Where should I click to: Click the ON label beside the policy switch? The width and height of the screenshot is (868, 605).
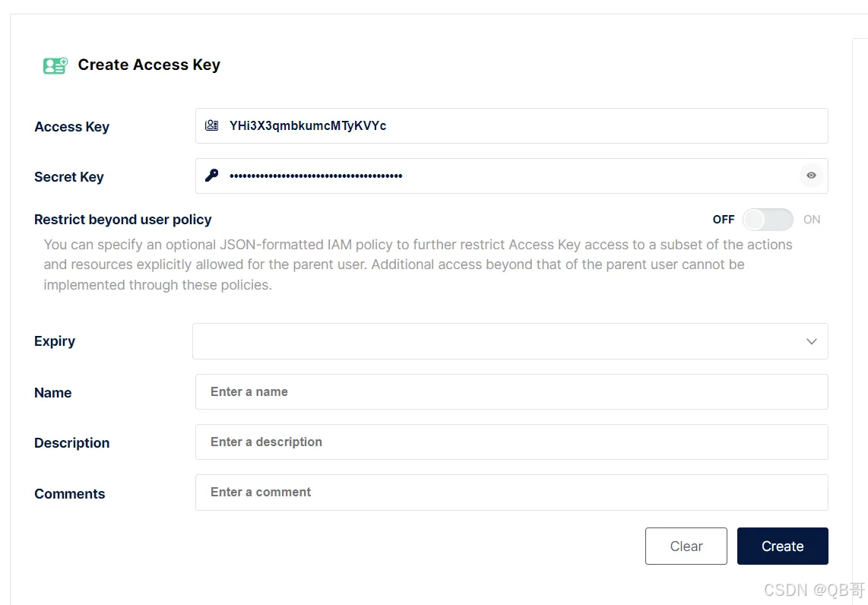pos(812,220)
